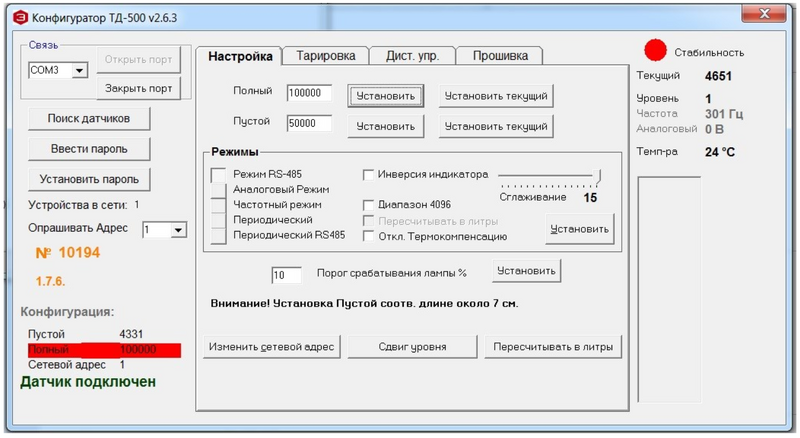Open the Прошивка tab
Image resolution: width=800 pixels, height=438 pixels.
[500, 56]
